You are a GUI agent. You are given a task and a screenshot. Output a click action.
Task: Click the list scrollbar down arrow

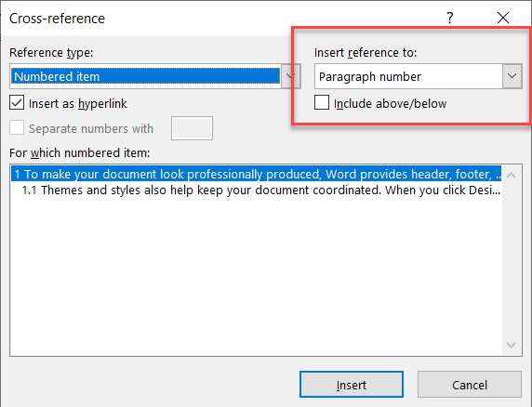click(511, 345)
